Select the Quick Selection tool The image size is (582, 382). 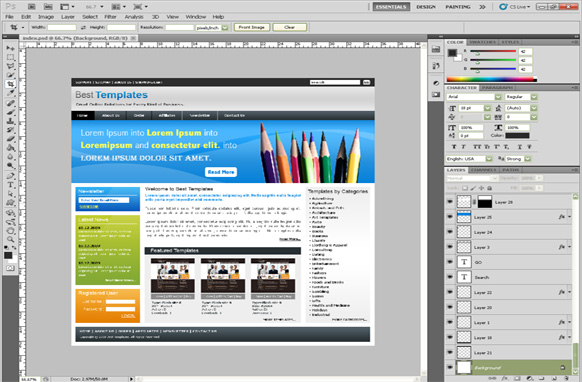click(10, 75)
